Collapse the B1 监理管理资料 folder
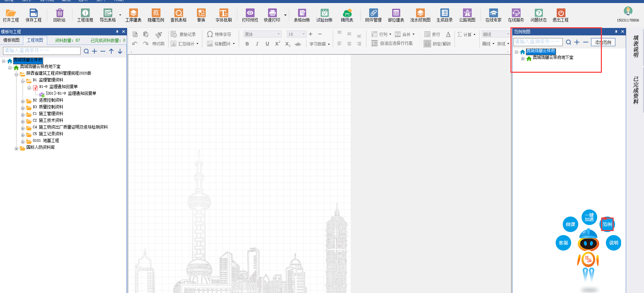644x293 pixels. pos(23,81)
